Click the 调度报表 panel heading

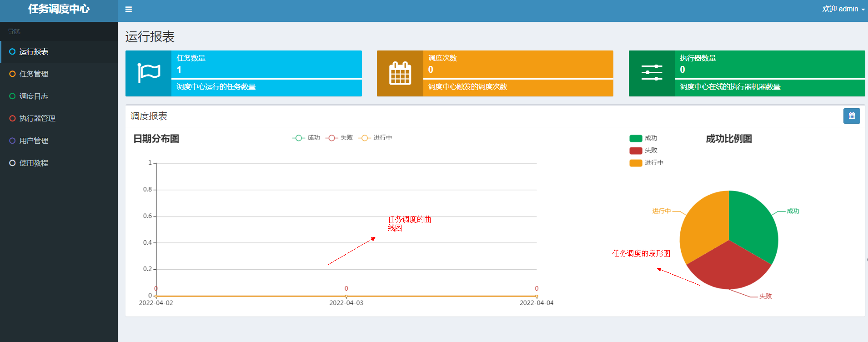(149, 116)
